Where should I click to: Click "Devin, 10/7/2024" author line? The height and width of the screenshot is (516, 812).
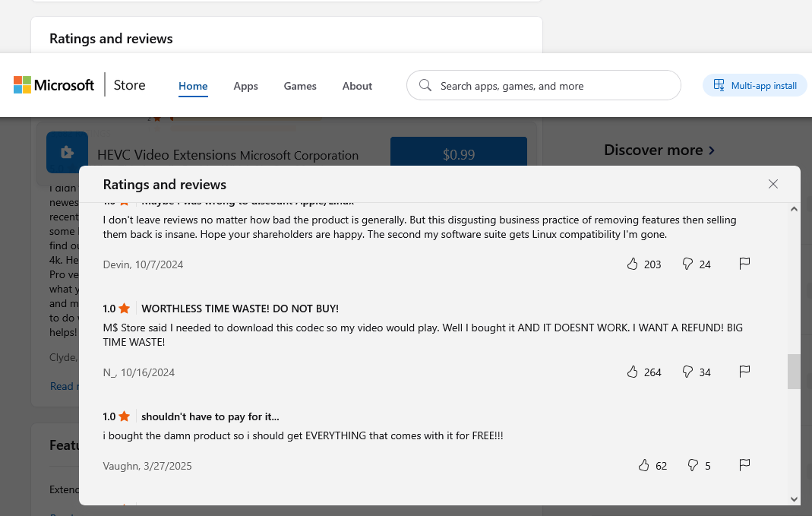click(x=143, y=264)
